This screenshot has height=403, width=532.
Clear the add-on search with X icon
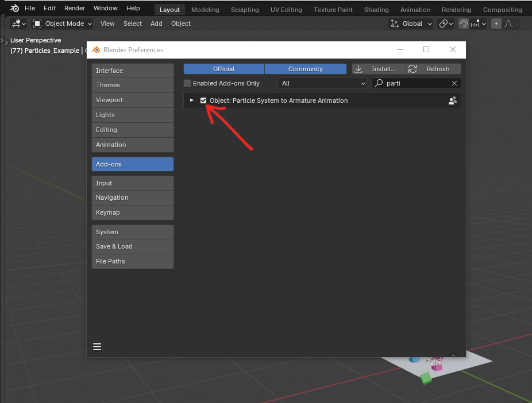pos(454,83)
